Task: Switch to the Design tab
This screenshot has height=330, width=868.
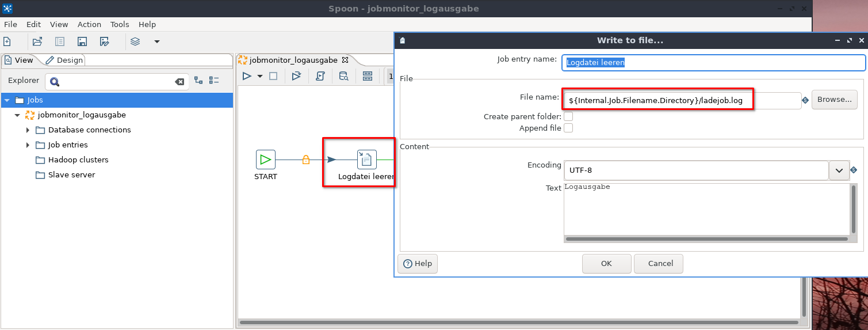Action: click(64, 60)
